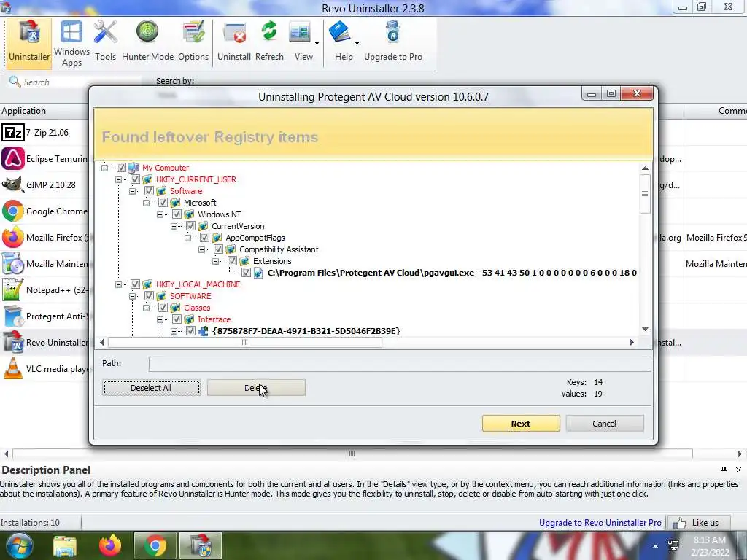The height and width of the screenshot is (560, 747).
Task: Click the Refresh toolbar icon
Action: click(269, 42)
